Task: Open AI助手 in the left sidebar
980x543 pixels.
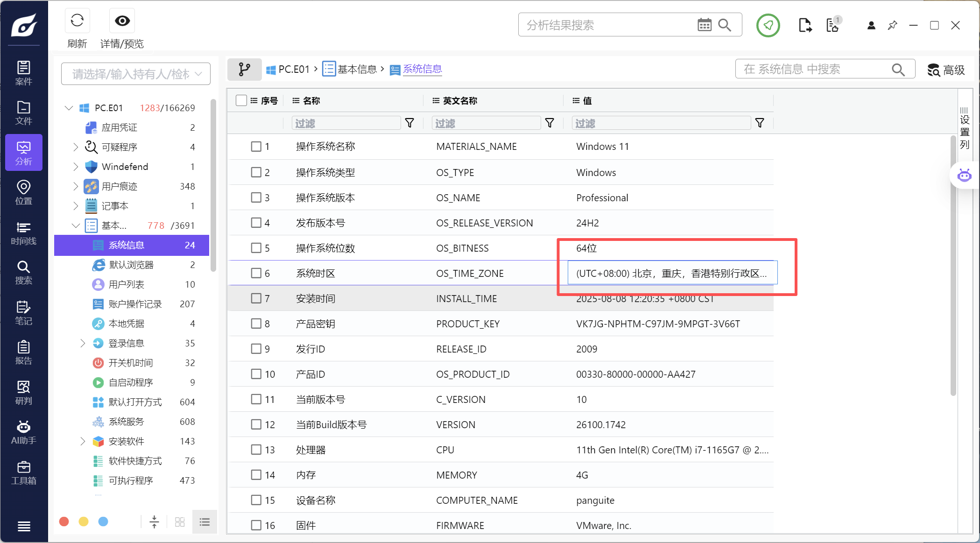Action: click(x=24, y=432)
